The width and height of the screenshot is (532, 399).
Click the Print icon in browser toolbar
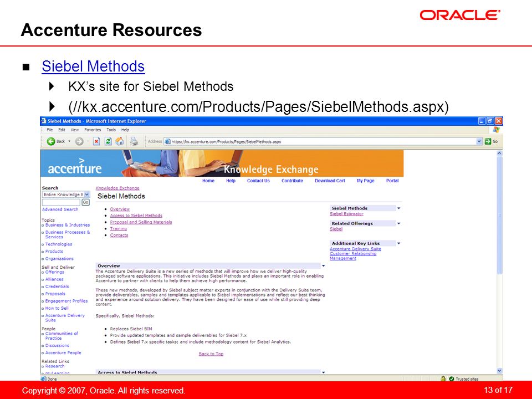coord(134,141)
